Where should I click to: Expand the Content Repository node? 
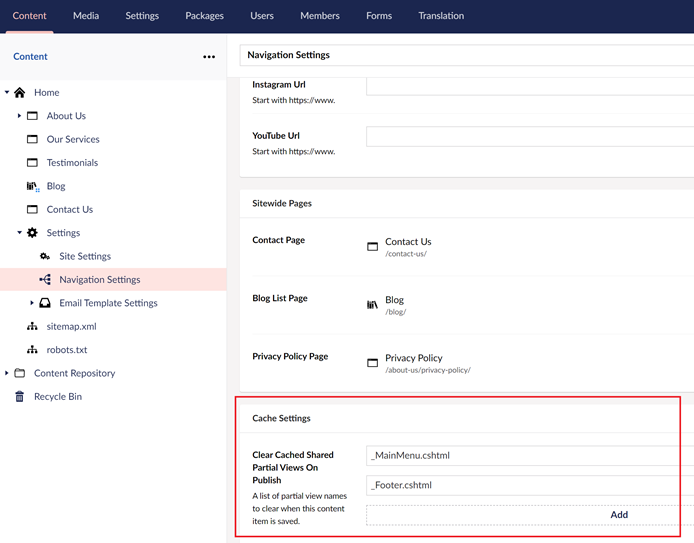tap(7, 373)
